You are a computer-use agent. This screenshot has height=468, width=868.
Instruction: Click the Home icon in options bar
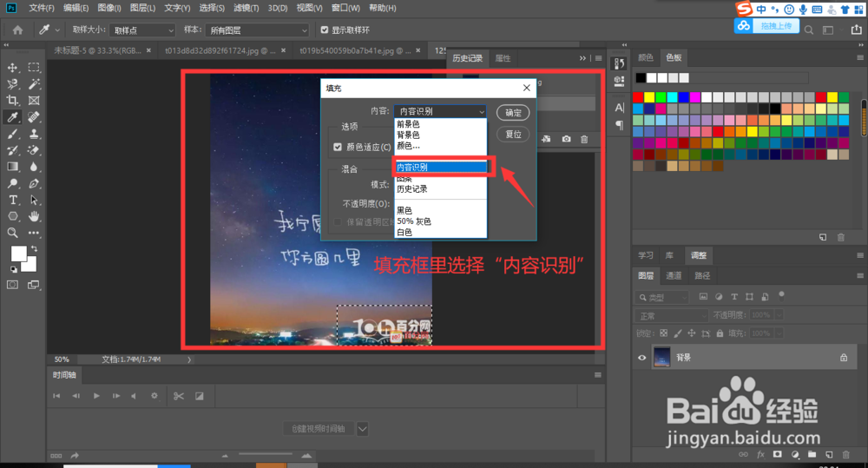coord(17,30)
